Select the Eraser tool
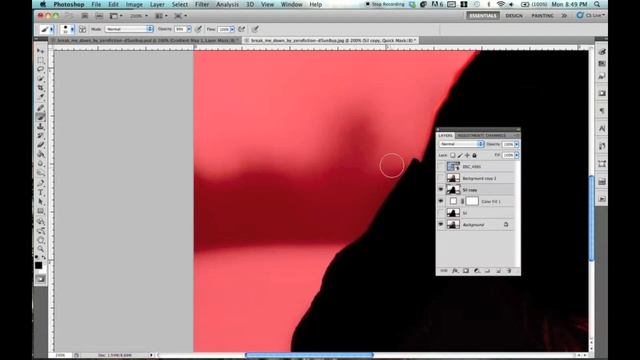 pyautogui.click(x=40, y=145)
